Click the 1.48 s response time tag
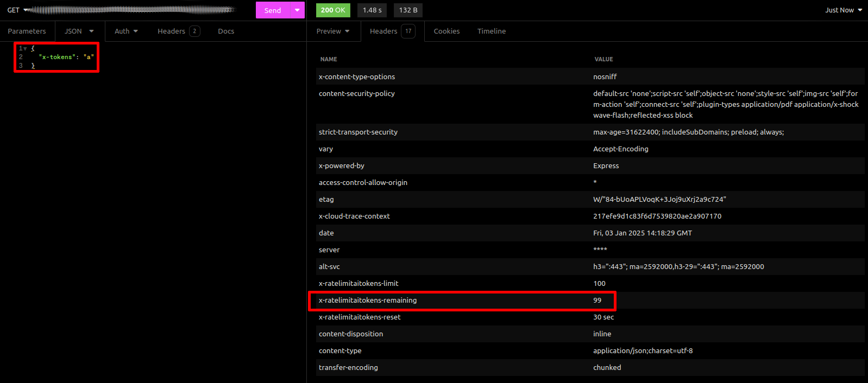This screenshot has height=383, width=868. click(372, 10)
